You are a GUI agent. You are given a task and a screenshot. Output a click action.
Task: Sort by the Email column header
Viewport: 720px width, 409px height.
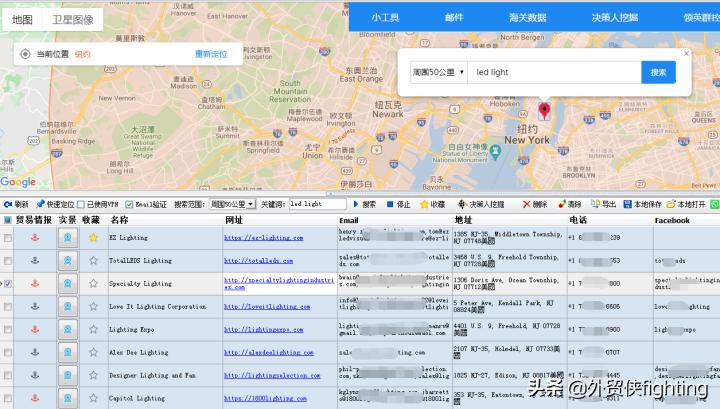coord(349,220)
